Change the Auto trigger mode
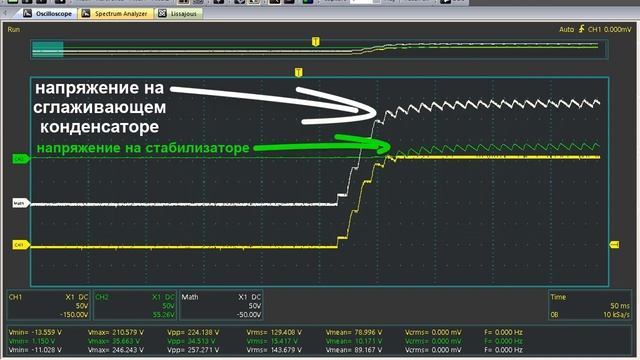The image size is (640, 360). [566, 29]
